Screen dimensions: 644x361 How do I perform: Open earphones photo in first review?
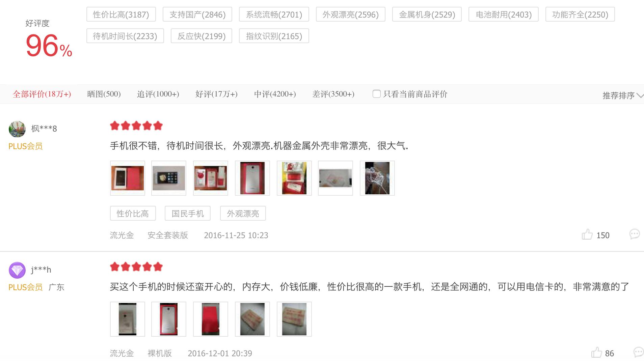pyautogui.click(x=377, y=178)
